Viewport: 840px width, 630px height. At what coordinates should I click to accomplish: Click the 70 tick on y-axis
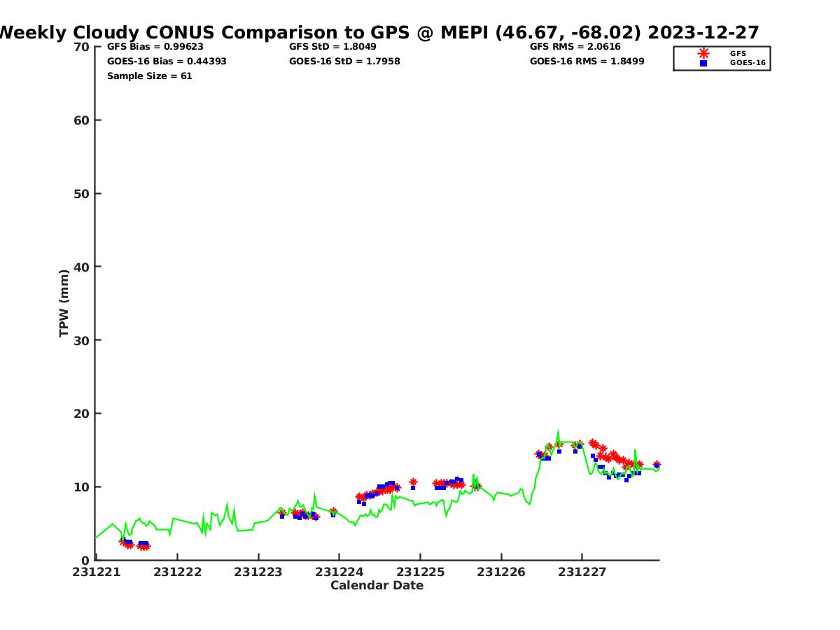82,47
